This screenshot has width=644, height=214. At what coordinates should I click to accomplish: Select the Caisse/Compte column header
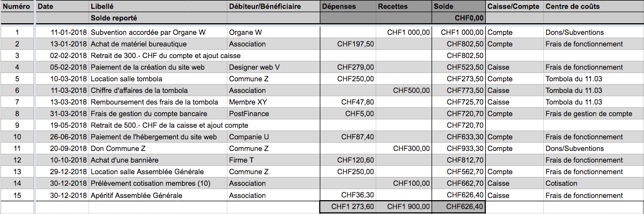point(514,7)
